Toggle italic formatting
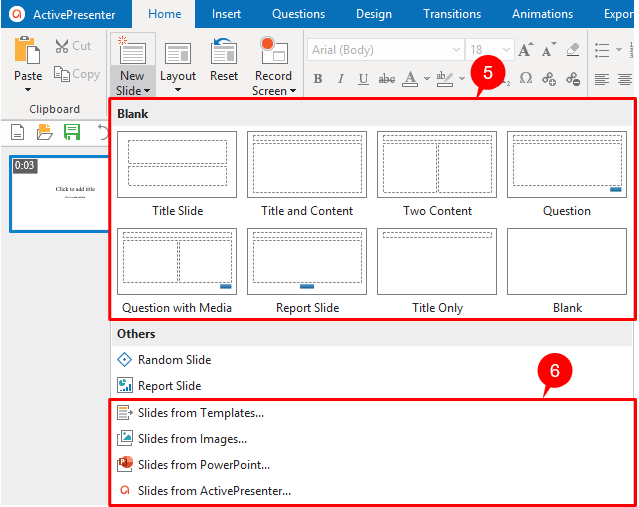The width and height of the screenshot is (639, 507). (341, 79)
